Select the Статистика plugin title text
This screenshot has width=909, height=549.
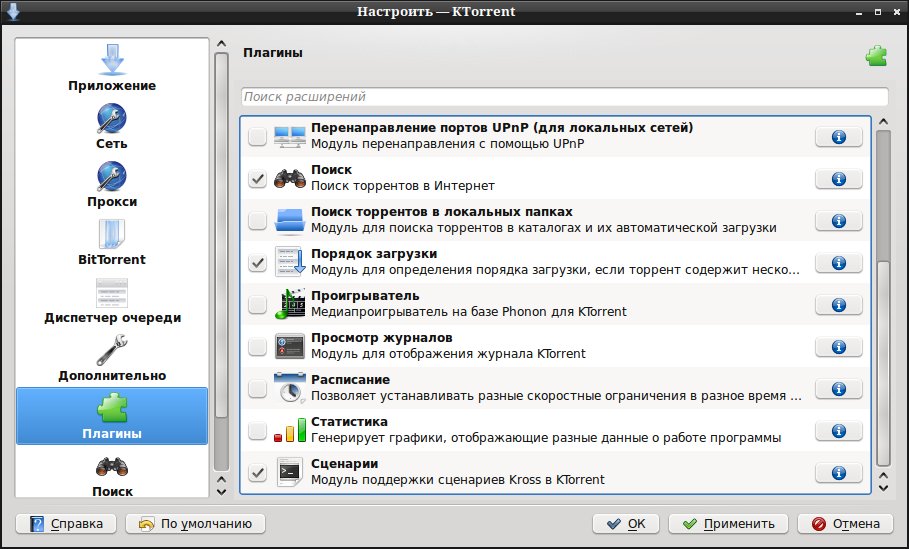[349, 421]
